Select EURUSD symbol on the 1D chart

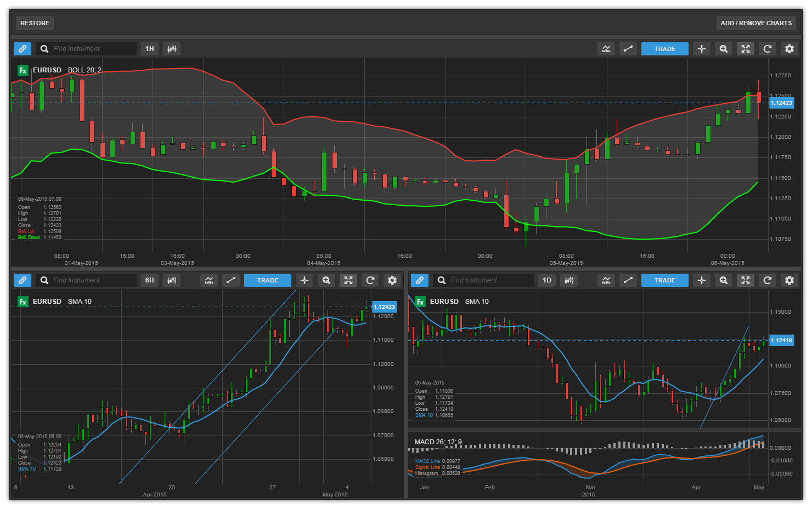[444, 302]
